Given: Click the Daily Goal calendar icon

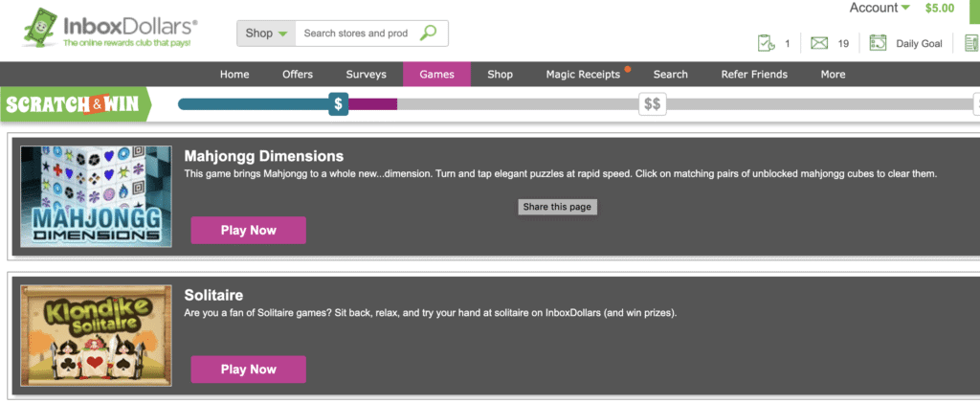Looking at the screenshot, I should [x=878, y=43].
